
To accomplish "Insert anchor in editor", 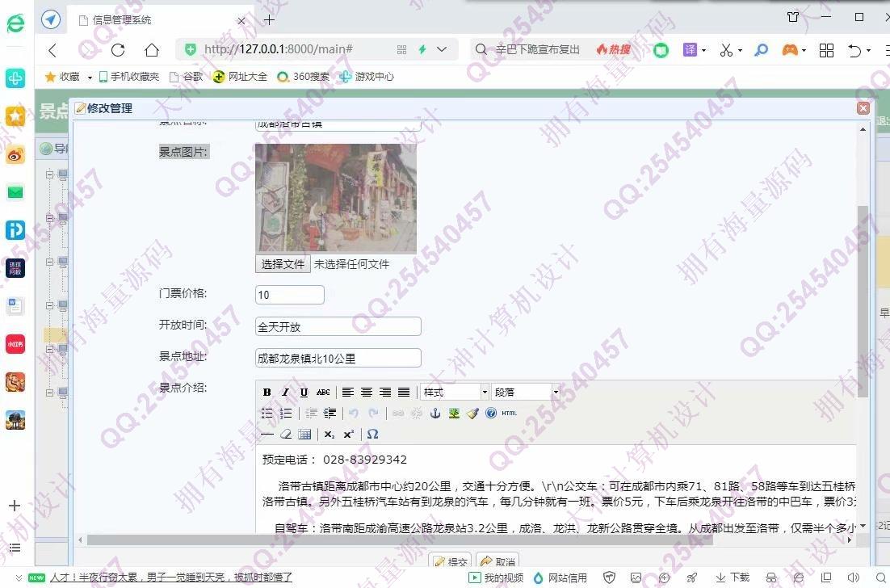I will click(x=435, y=414).
